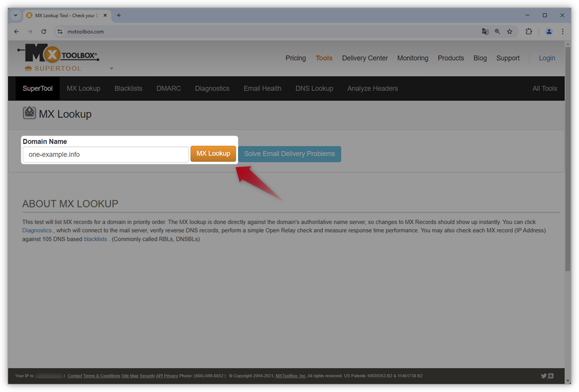Open the Chrome three-dot menu
The image size is (579, 392).
(x=563, y=31)
